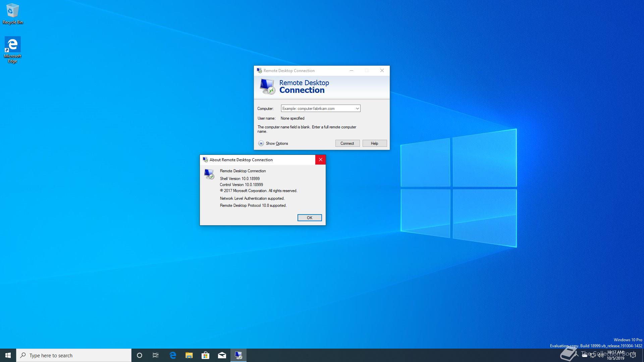Launch Microsoft Edge from the taskbar

point(173,355)
